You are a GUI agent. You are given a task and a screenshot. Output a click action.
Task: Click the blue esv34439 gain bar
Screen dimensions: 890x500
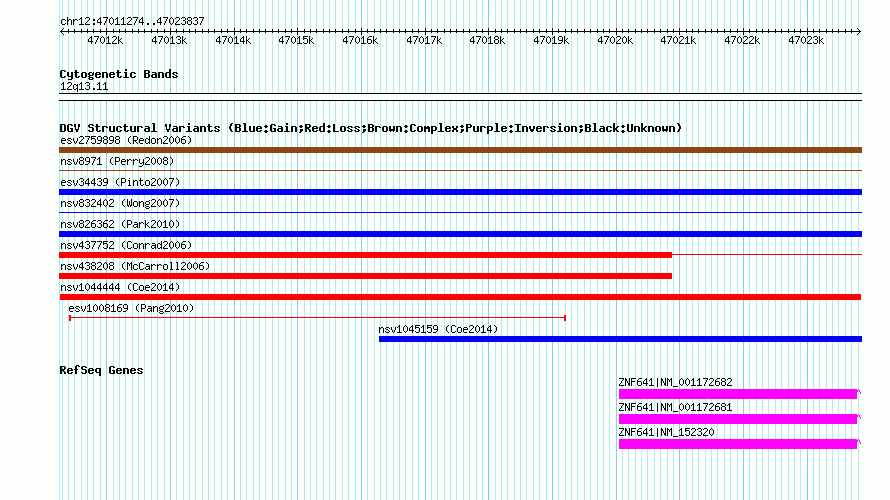pyautogui.click(x=460, y=192)
